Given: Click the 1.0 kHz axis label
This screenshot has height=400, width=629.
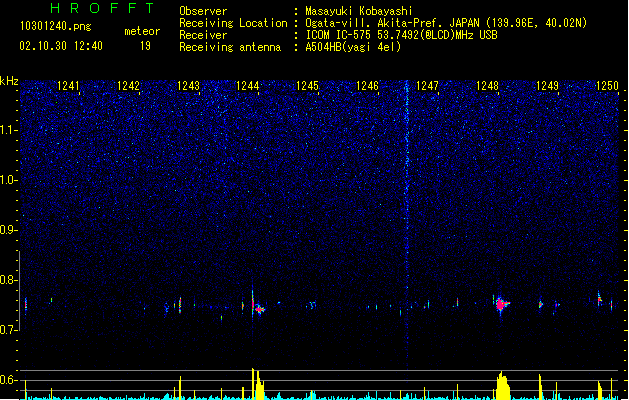Looking at the screenshot, I should pyautogui.click(x=9, y=180).
